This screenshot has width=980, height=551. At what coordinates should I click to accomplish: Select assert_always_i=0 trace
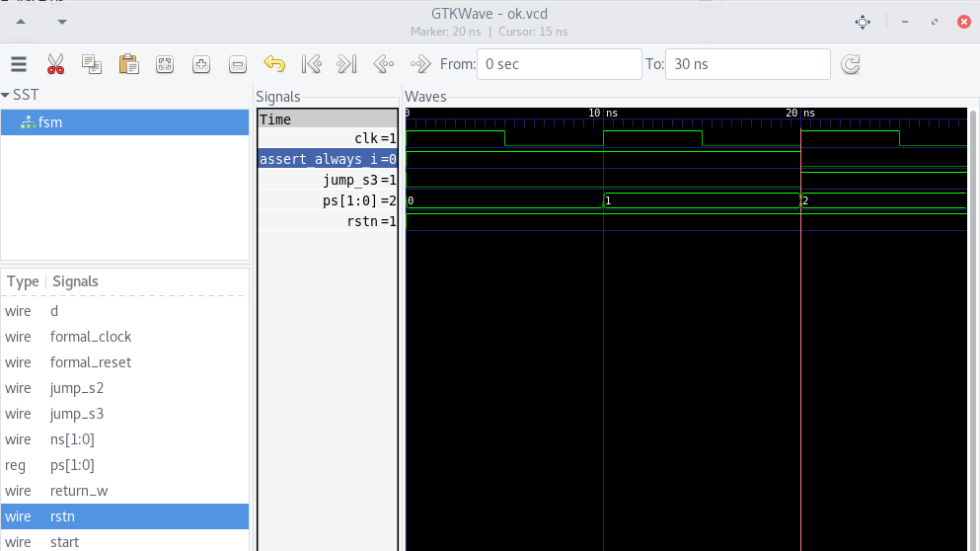(328, 159)
